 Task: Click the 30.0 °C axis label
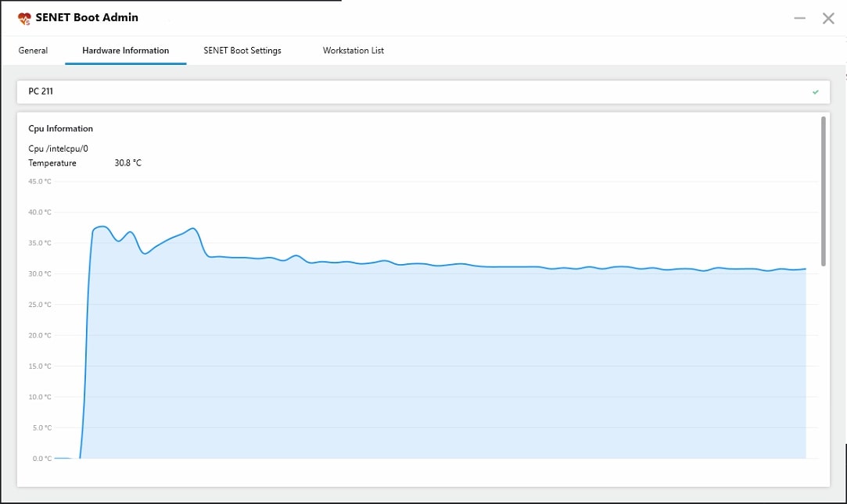coord(40,273)
